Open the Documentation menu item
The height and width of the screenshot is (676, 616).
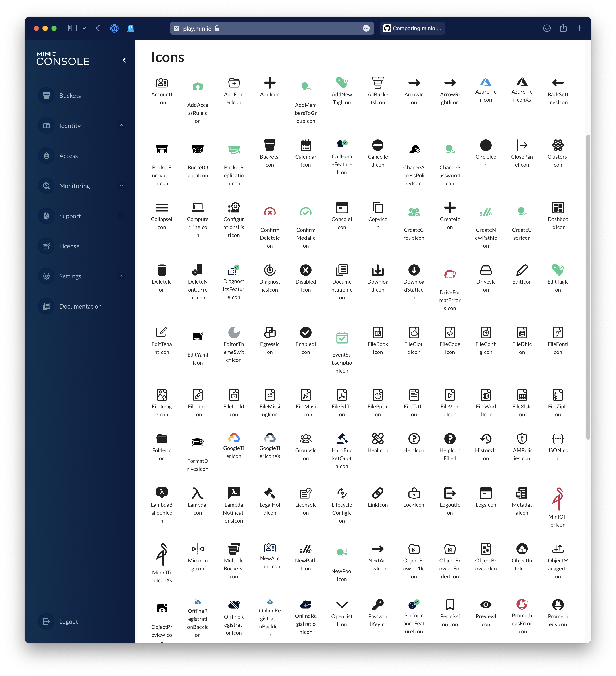[80, 306]
